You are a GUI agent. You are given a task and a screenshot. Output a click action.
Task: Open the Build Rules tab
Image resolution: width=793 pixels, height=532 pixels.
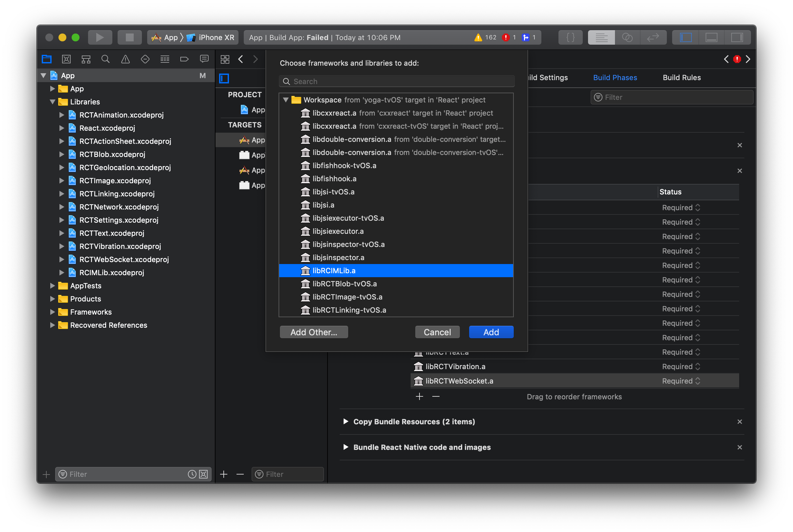click(681, 78)
